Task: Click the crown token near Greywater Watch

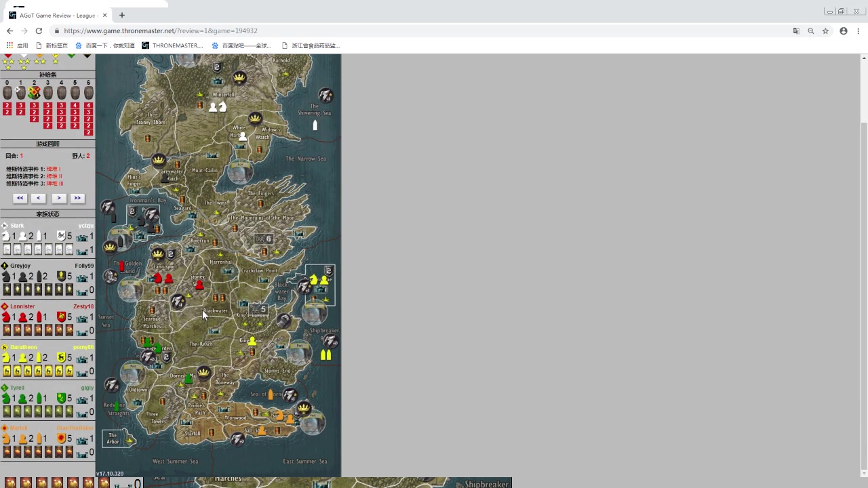Action: 159,161
